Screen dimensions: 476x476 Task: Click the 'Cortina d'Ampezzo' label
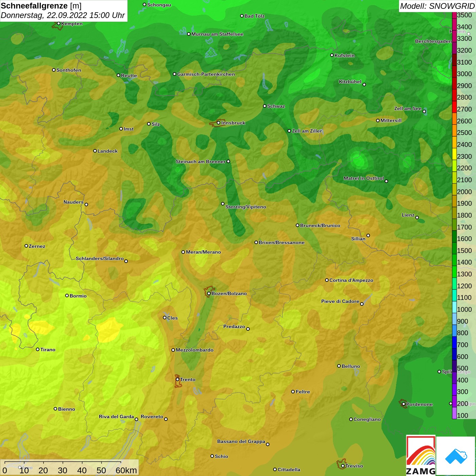coord(351,280)
